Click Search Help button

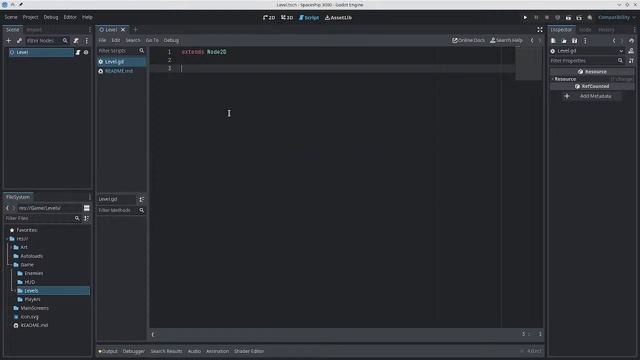pyautogui.click(x=506, y=40)
